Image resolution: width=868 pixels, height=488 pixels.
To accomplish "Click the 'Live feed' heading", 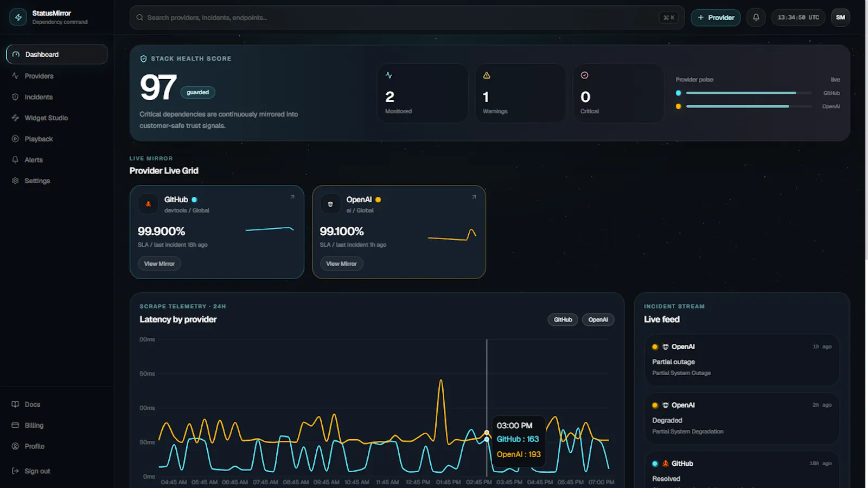I will (x=662, y=319).
